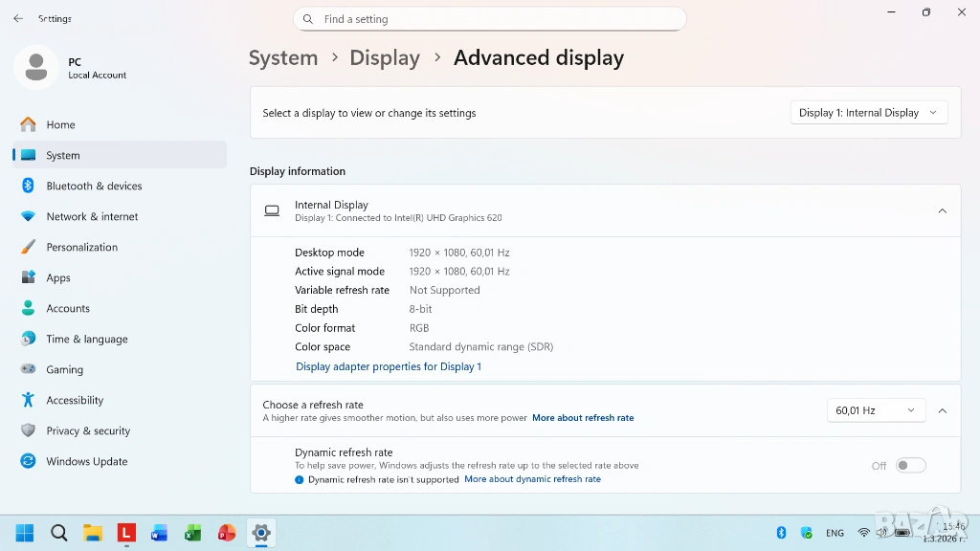Open Bluetooth & devices settings

point(94,186)
